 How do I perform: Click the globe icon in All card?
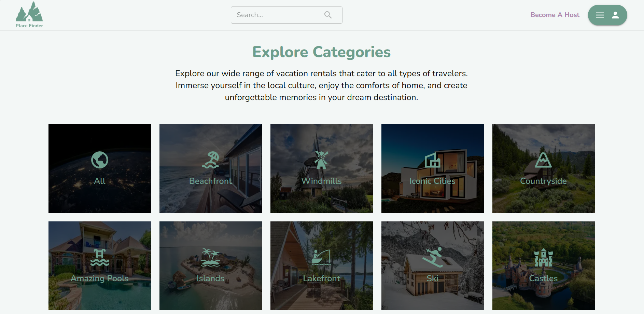click(x=100, y=160)
